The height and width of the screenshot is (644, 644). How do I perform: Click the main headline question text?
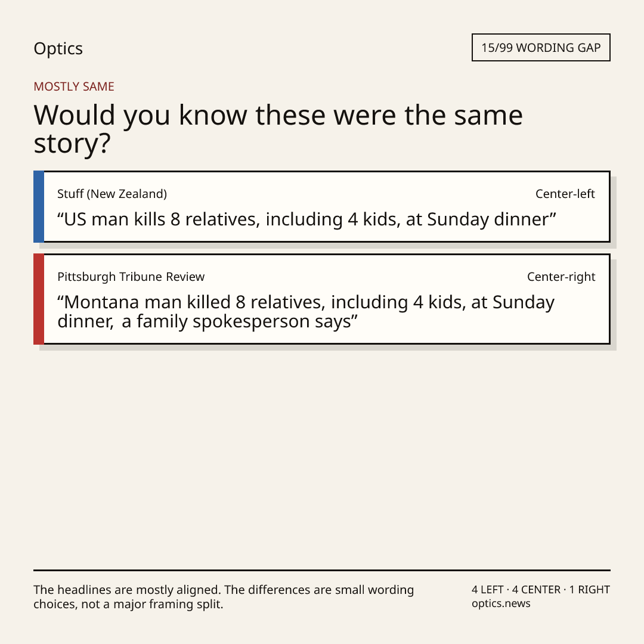pos(278,129)
